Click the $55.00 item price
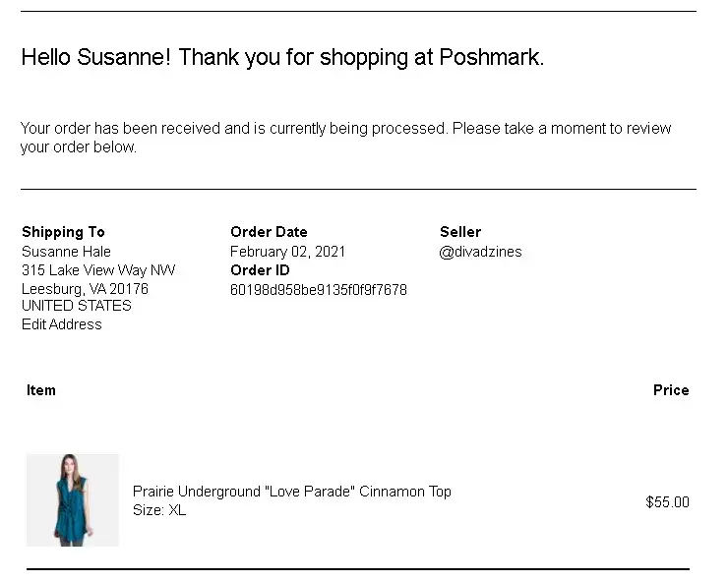Image resolution: width=728 pixels, height=582 pixels. click(x=667, y=502)
